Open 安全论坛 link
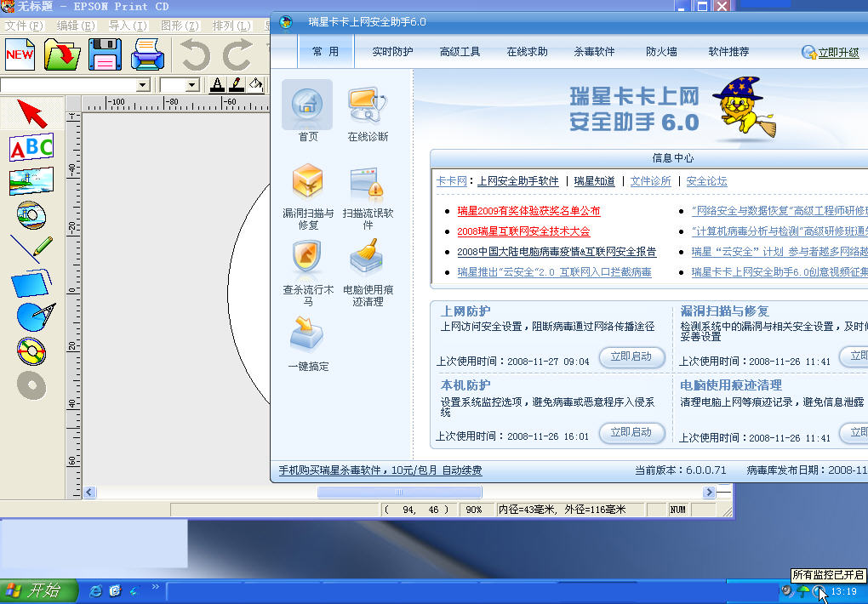Image resolution: width=868 pixels, height=604 pixels. (706, 181)
